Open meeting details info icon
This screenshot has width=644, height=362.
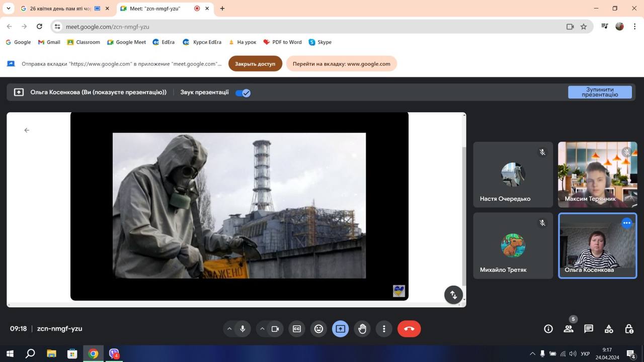click(548, 329)
